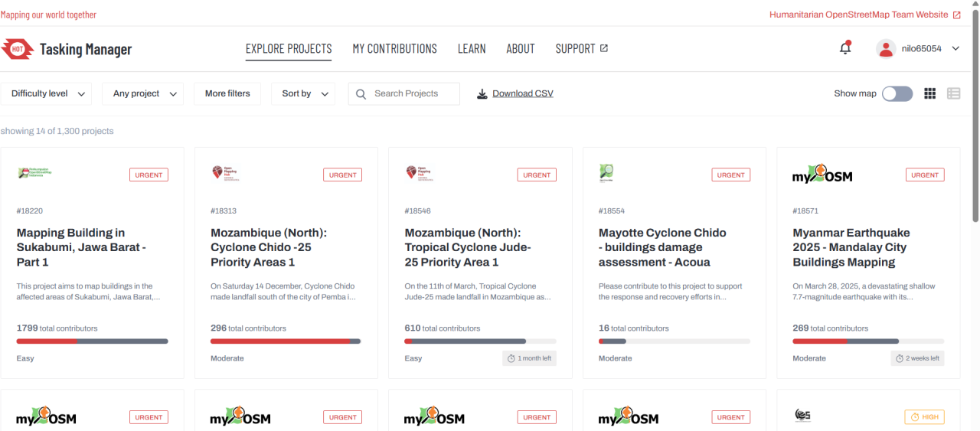The height and width of the screenshot is (431, 980).
Task: Switch to list view icon
Action: pyautogui.click(x=953, y=93)
